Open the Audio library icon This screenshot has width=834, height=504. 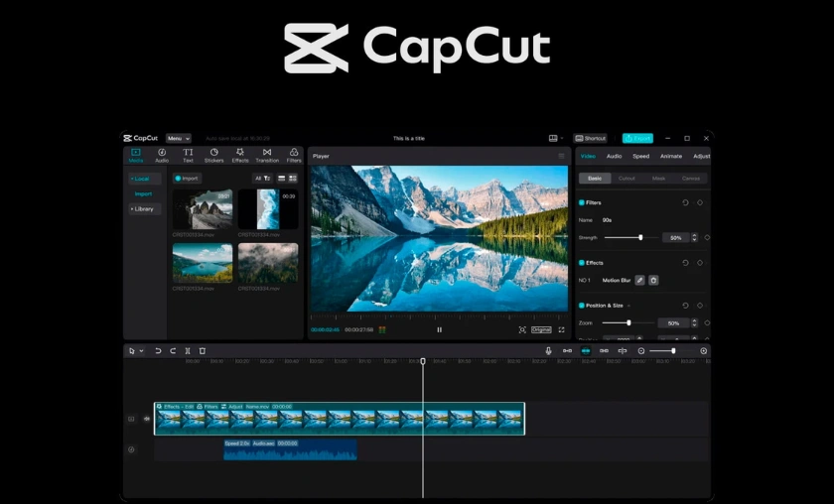pyautogui.click(x=162, y=153)
